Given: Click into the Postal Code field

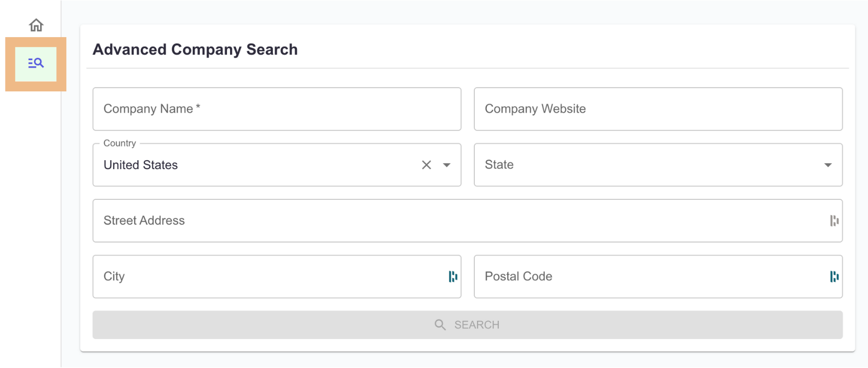Looking at the screenshot, I should point(658,276).
